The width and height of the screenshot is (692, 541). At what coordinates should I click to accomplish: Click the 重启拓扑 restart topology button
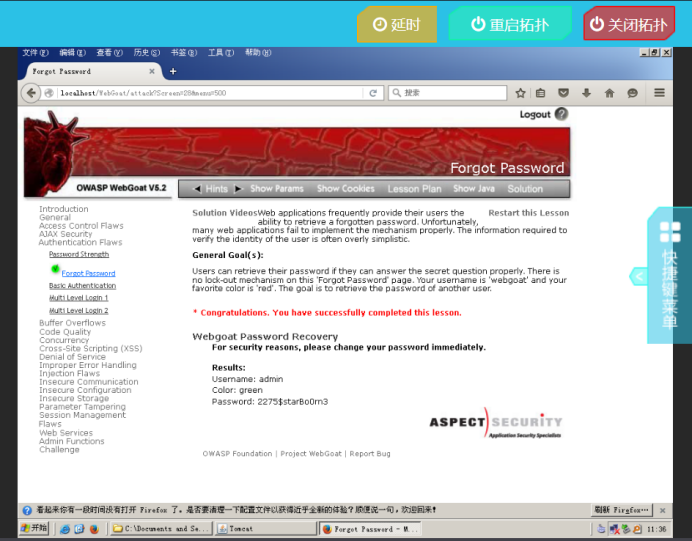[x=510, y=24]
